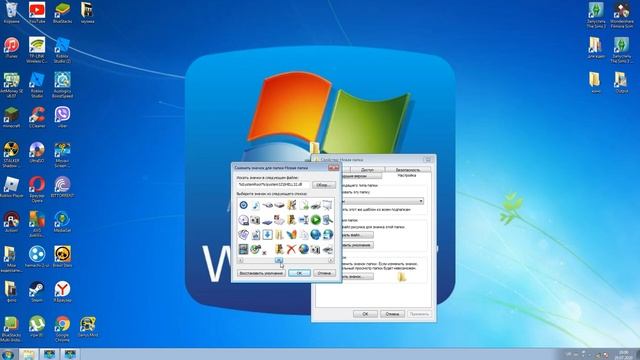Select the hamachi desktop shortcut
640x360 pixels.
(x=37, y=257)
